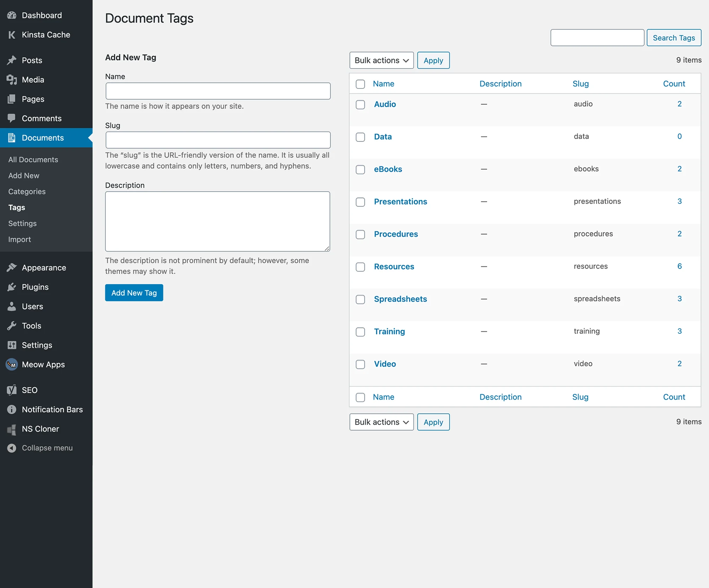Select the Tools wrench icon

tap(12, 326)
